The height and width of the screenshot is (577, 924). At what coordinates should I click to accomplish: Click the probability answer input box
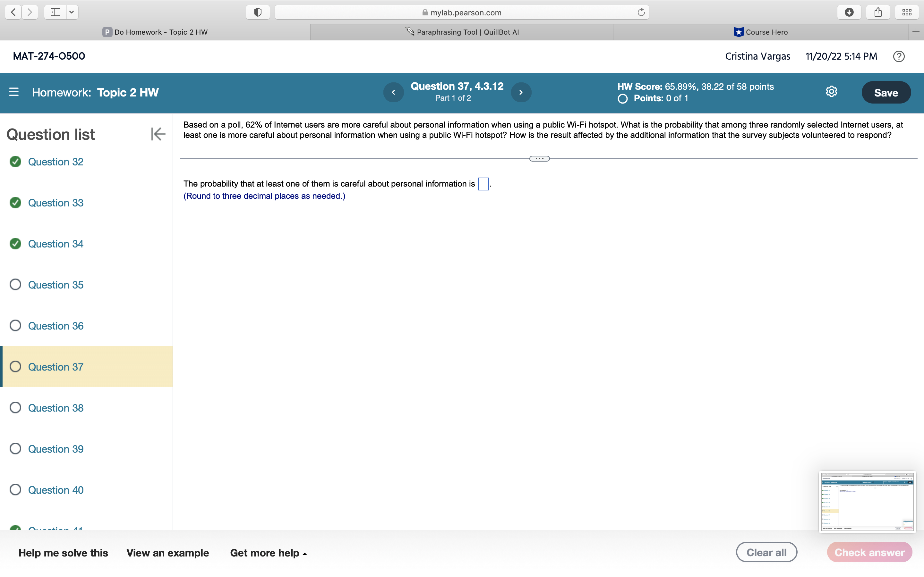click(483, 184)
